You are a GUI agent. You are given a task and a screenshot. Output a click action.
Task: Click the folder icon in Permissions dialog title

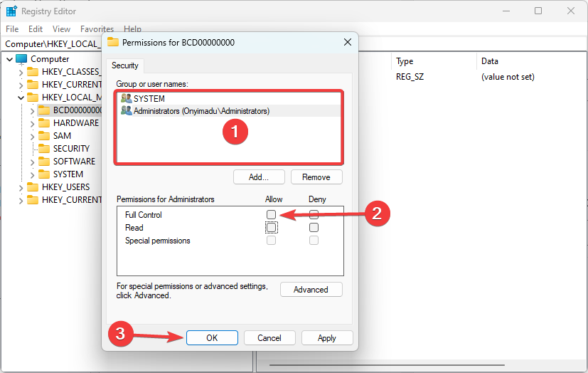(113, 42)
